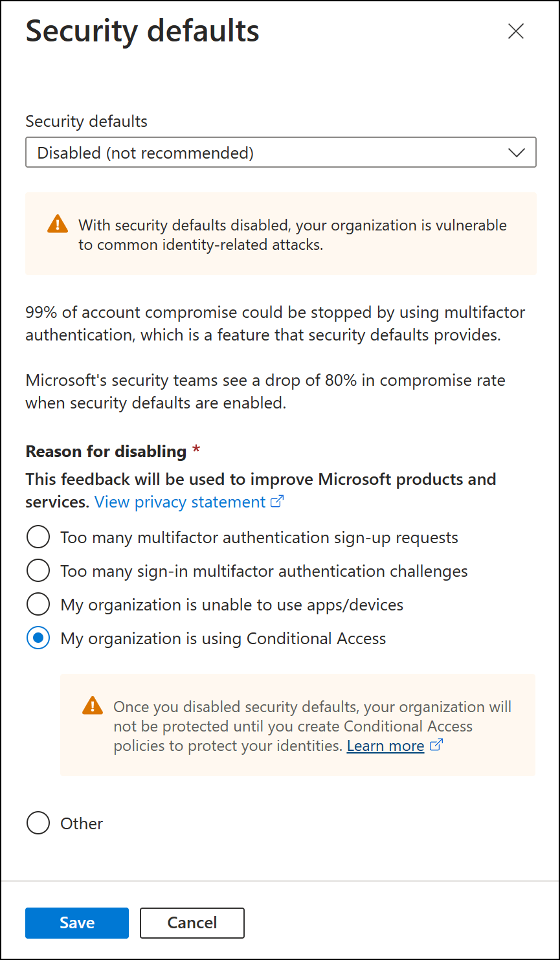560x960 pixels.
Task: Click the warning banner about identity-related attacks
Action: (x=281, y=233)
